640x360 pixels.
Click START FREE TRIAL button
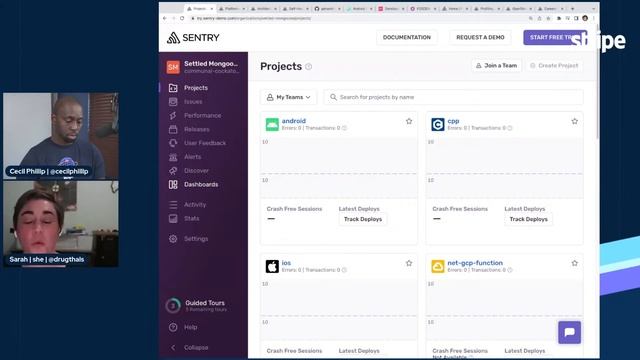tap(555, 37)
